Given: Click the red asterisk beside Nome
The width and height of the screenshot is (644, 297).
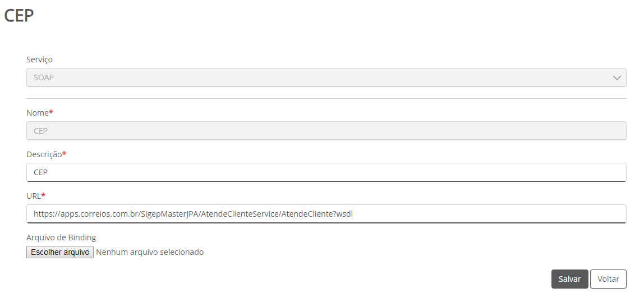Looking at the screenshot, I should tap(51, 112).
